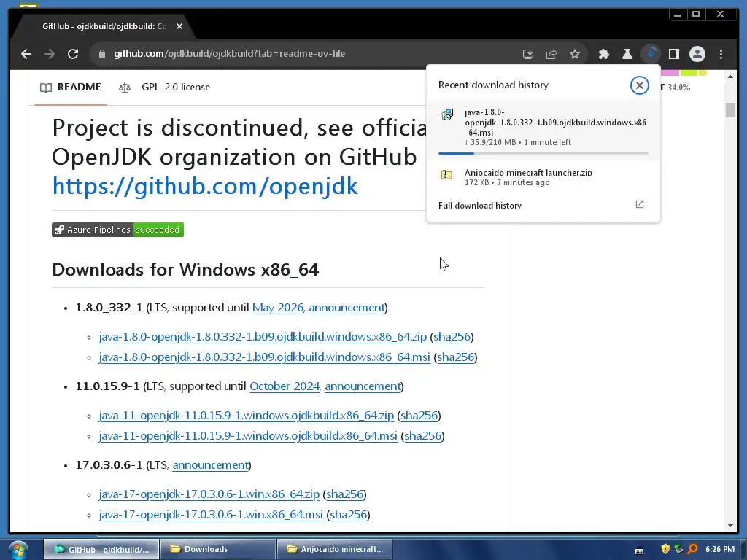Download java-11-openjdk x86_64.zip

click(x=247, y=416)
